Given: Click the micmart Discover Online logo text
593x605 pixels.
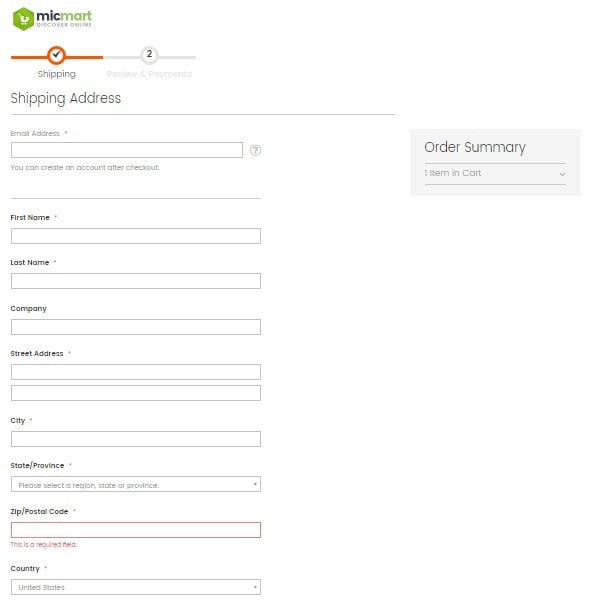Looking at the screenshot, I should click(64, 18).
